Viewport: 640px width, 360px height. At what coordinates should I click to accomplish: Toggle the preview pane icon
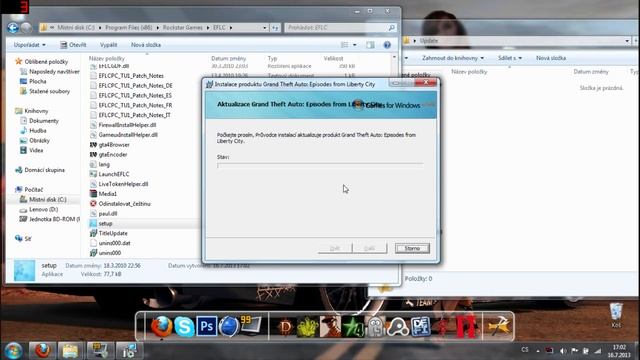pyautogui.click(x=370, y=45)
